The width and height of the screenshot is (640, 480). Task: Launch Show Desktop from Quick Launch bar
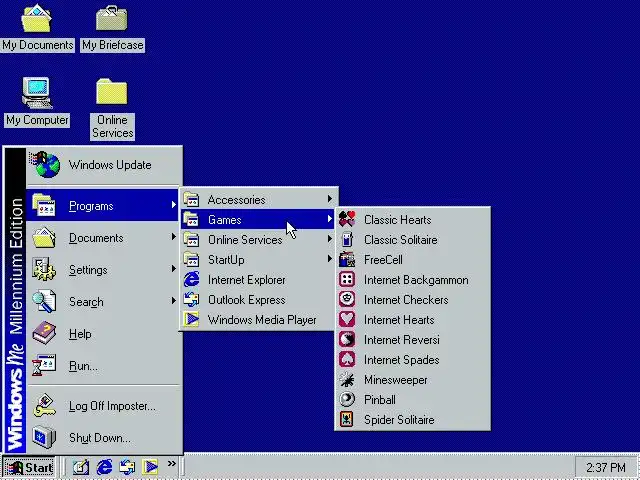(81, 467)
